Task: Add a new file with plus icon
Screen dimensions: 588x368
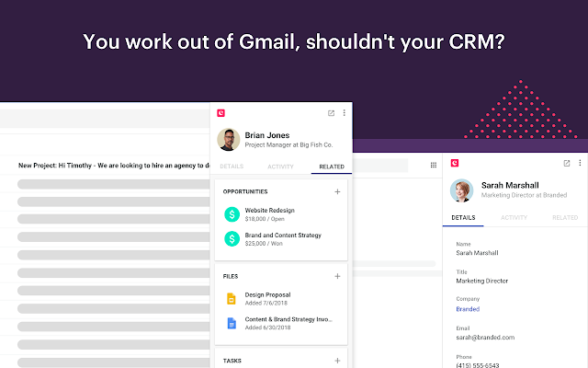Action: (337, 276)
